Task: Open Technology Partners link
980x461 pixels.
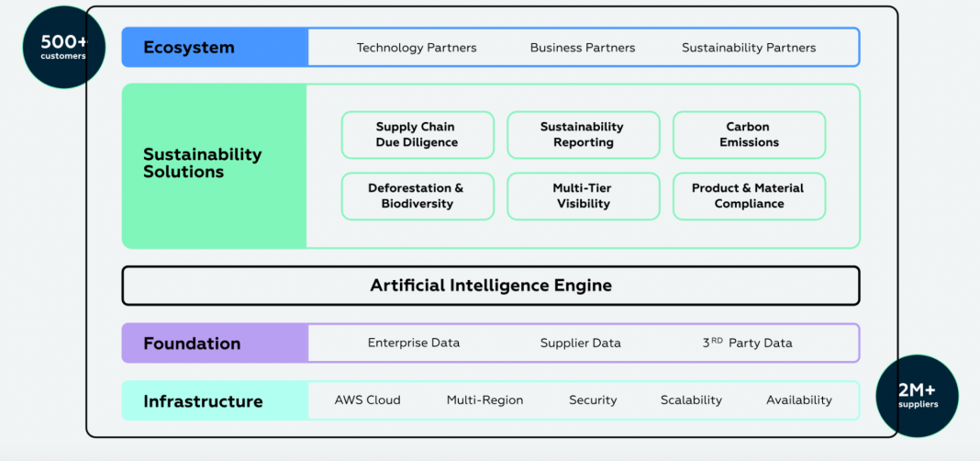Action: tap(417, 48)
